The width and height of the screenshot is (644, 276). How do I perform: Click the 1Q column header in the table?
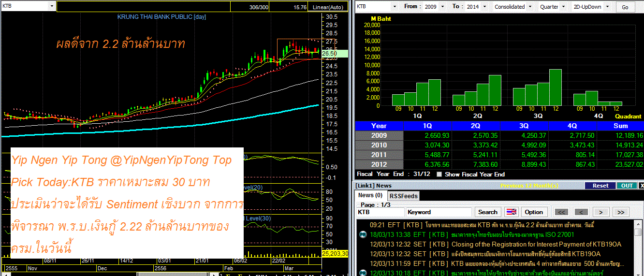click(x=427, y=126)
